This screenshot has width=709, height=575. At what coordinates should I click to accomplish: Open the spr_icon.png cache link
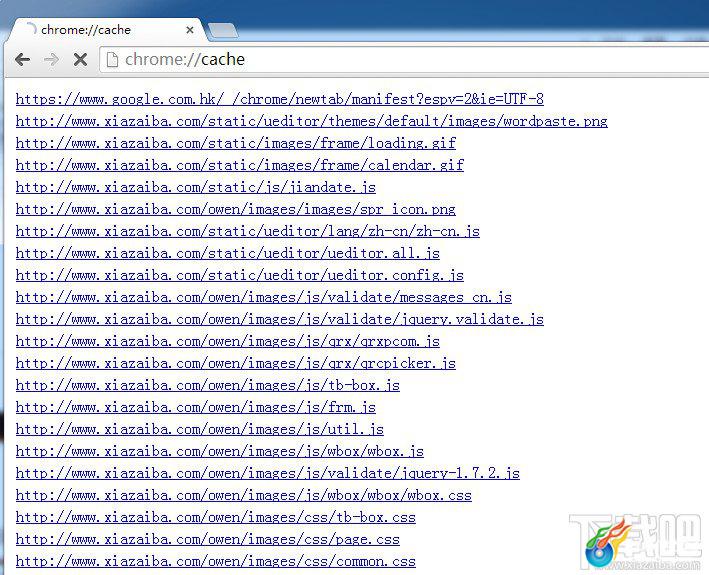coord(236,209)
